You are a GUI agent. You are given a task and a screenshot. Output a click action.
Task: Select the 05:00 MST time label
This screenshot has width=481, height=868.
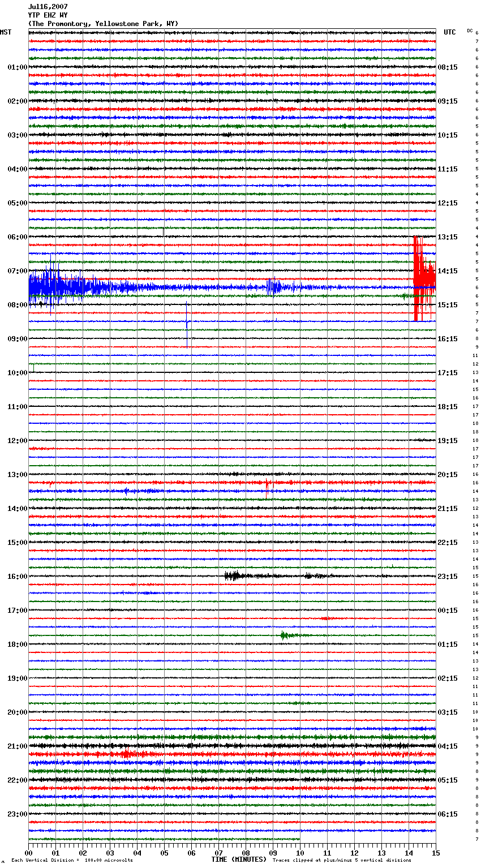point(18,203)
